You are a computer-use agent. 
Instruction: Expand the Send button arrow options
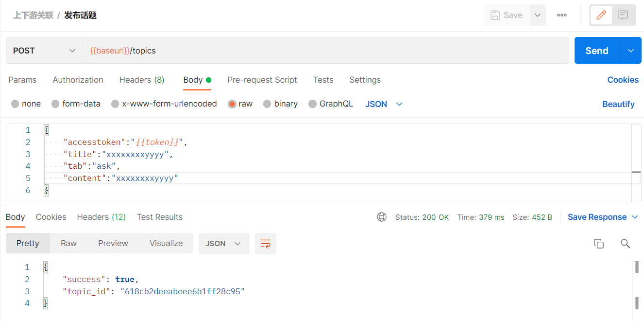click(631, 51)
